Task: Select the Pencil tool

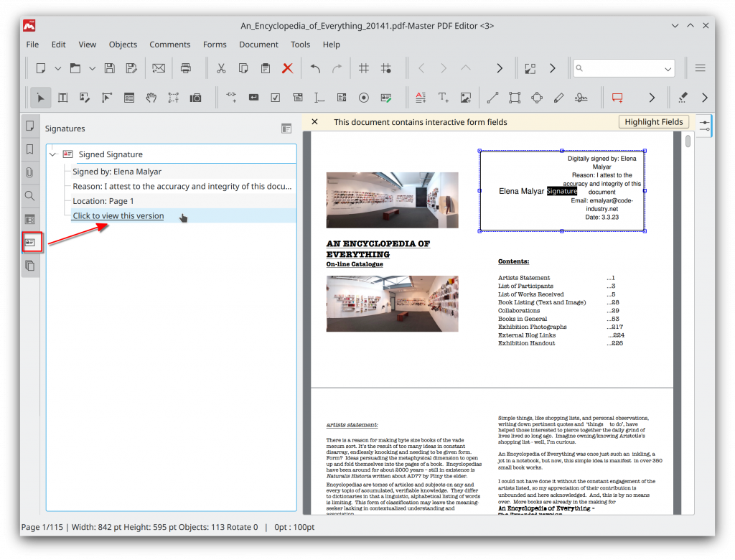Action: [x=558, y=98]
